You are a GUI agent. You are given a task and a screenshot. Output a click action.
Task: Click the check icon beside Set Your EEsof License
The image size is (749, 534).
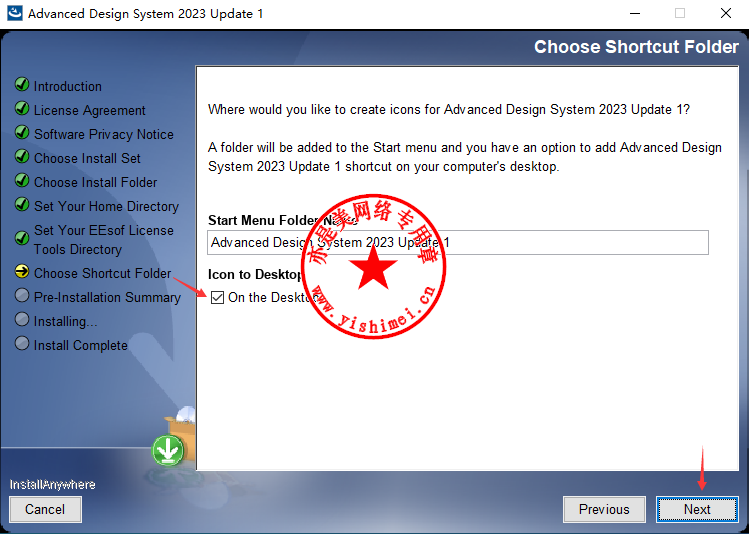[x=22, y=238]
